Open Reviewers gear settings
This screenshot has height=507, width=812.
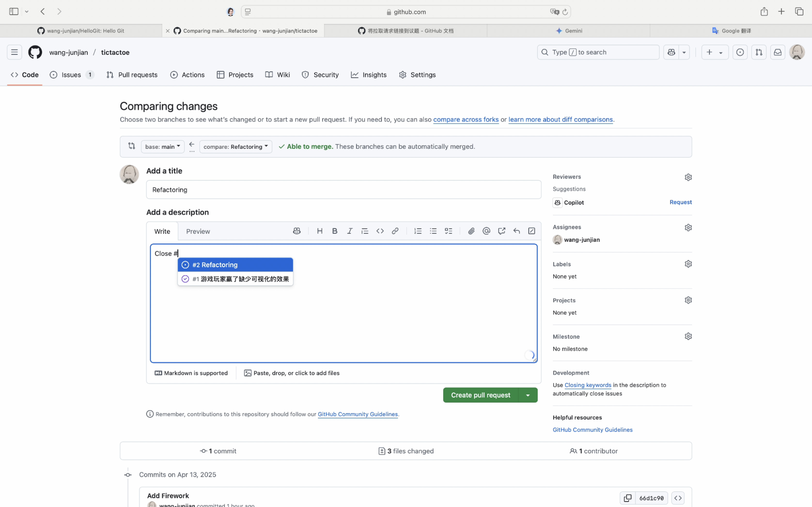[688, 177]
